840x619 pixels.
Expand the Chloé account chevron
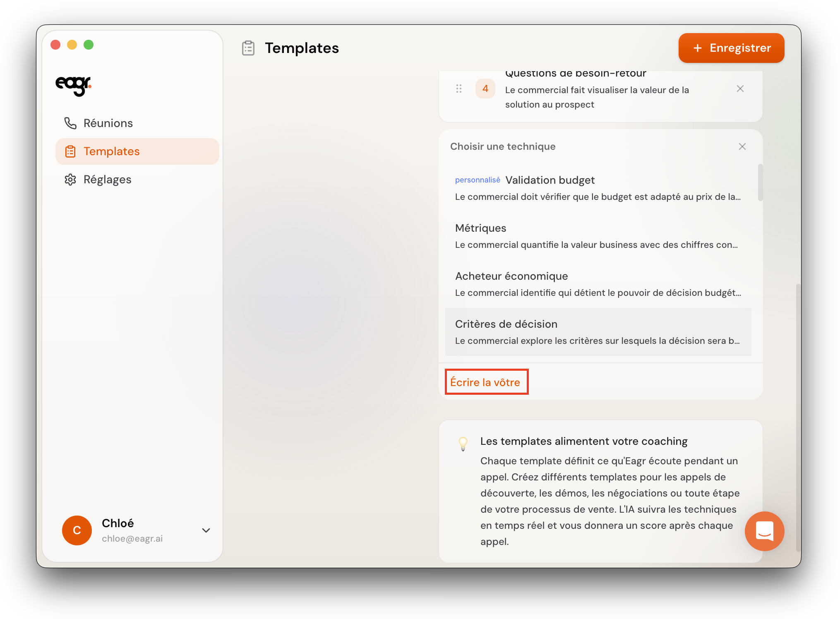click(206, 530)
